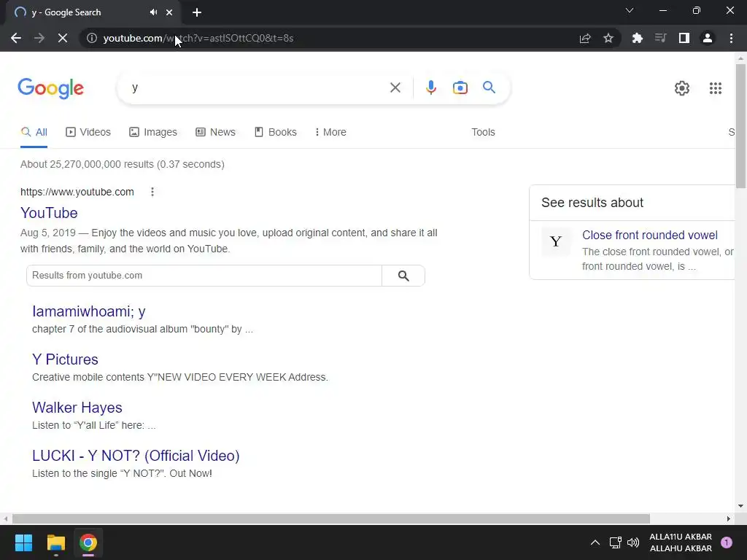The height and width of the screenshot is (560, 747).
Task: Open the YouTube result title link
Action: [49, 213]
